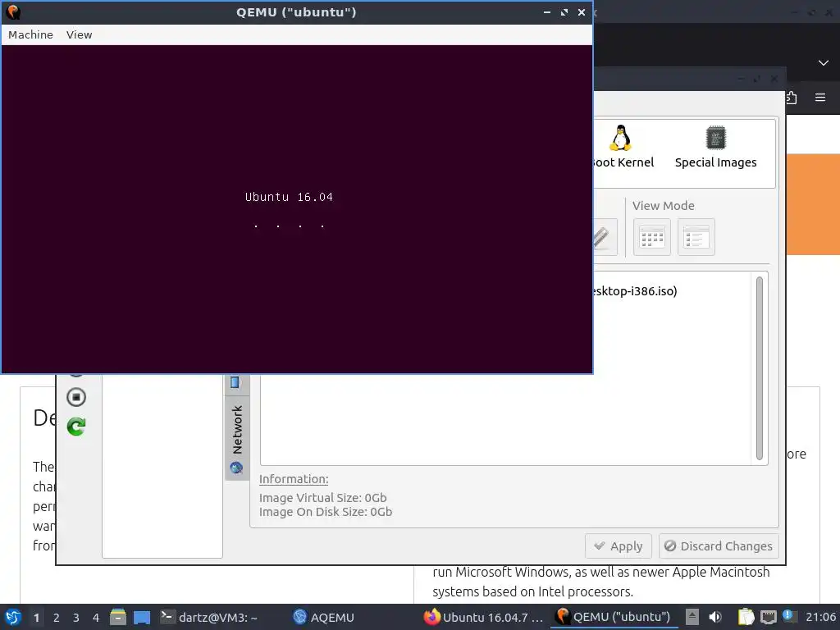840x630 pixels.
Task: Click network monitor tray icon
Action: point(768,617)
